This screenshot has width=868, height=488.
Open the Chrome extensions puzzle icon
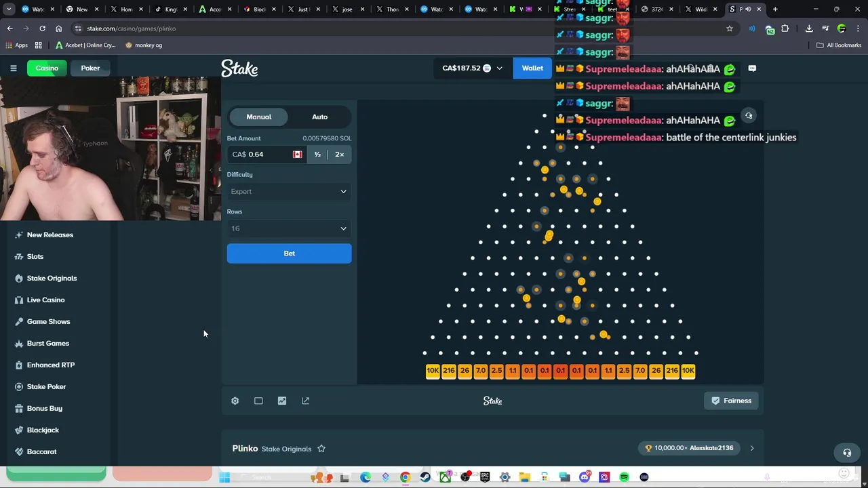coord(785,28)
